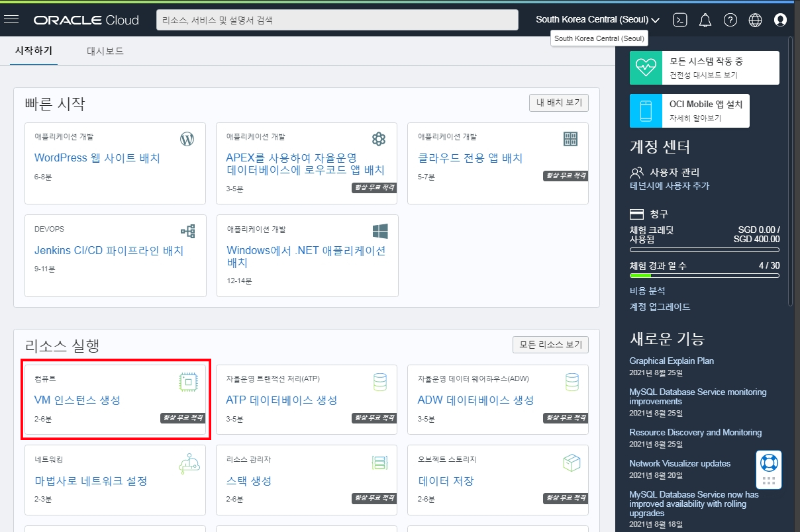This screenshot has height=532, width=800.
Task: Switch to the 시작하기 tab
Action: tap(34, 51)
